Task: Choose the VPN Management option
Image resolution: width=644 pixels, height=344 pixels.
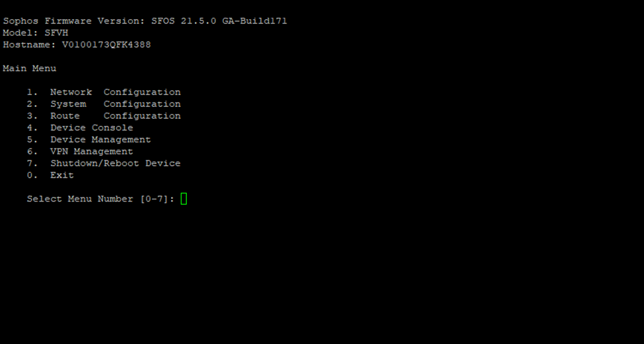Action: pyautogui.click(x=80, y=151)
